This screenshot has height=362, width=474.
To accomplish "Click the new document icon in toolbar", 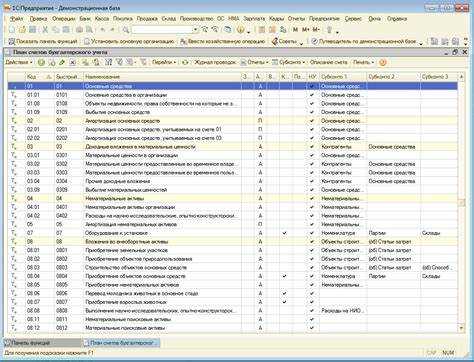I will (x=12, y=30).
